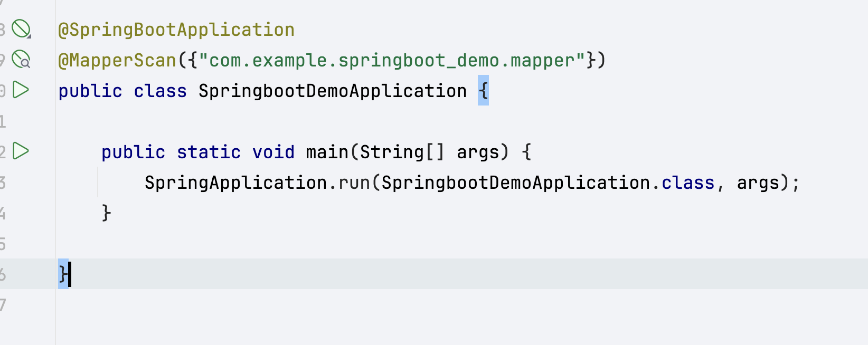Run the main method via gutter arrow

coord(21,151)
